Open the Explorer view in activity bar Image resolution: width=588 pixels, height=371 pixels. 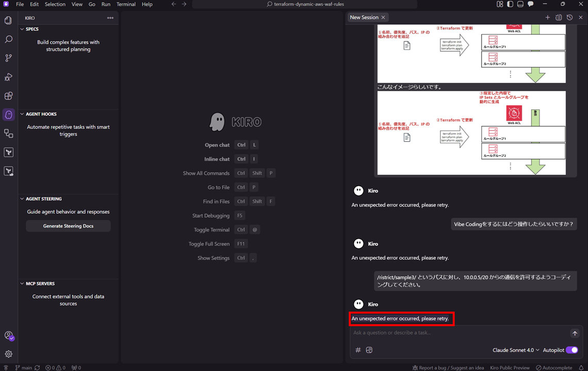[8, 20]
